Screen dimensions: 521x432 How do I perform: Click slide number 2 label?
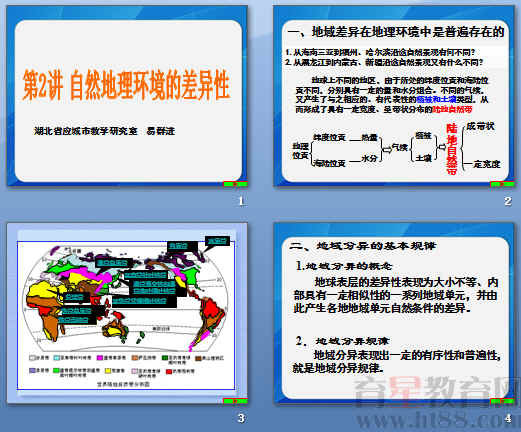(508, 201)
